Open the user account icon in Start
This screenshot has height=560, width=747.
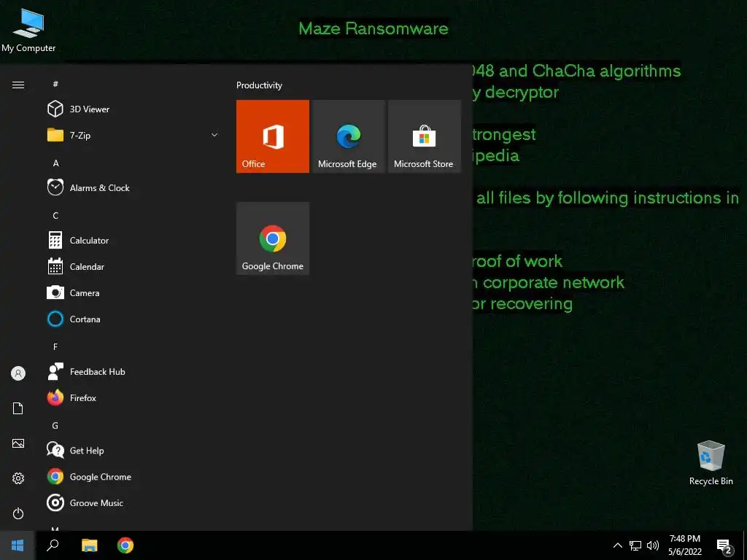[x=18, y=373]
